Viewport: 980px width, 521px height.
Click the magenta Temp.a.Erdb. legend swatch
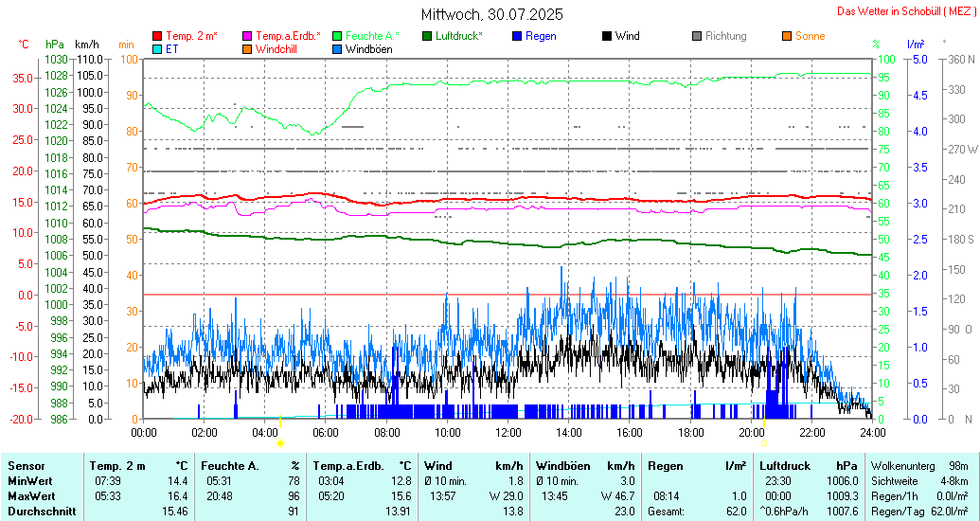248,36
